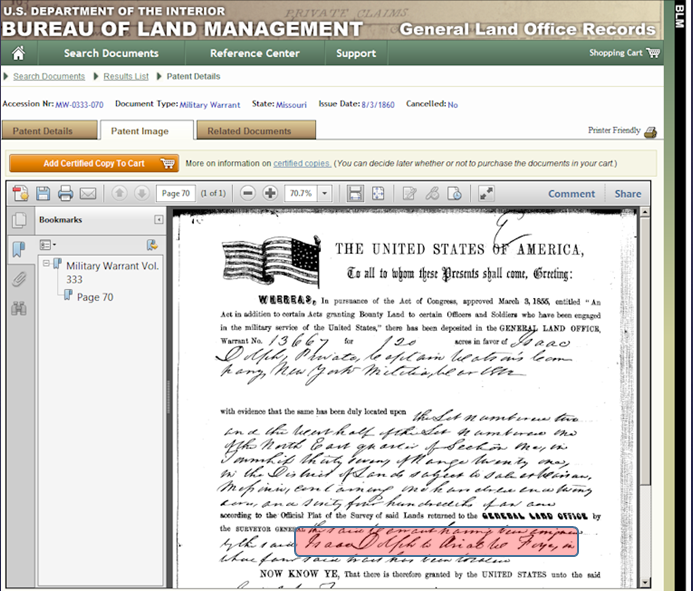The height and width of the screenshot is (591, 693).
Task: Collapse the Military Warrant Vol. 333 bookmark
Action: (46, 263)
